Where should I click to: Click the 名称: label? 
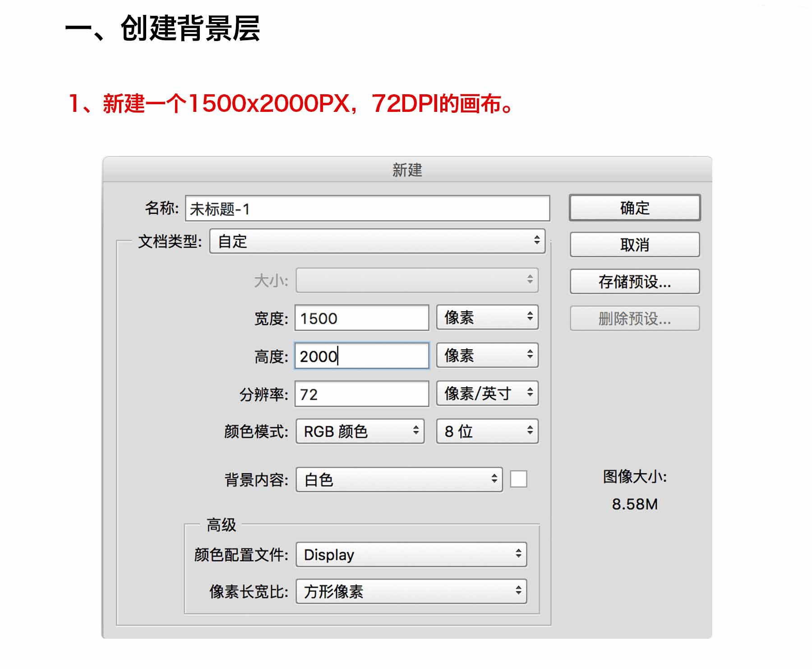point(162,208)
